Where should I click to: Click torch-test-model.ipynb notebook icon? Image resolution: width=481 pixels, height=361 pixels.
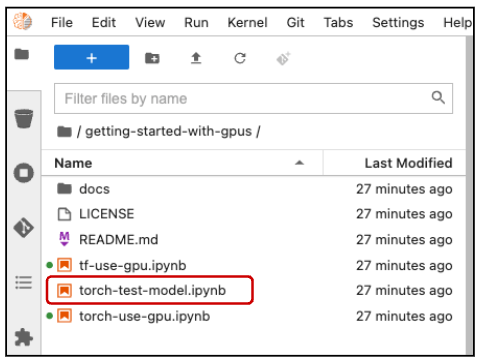coord(64,290)
